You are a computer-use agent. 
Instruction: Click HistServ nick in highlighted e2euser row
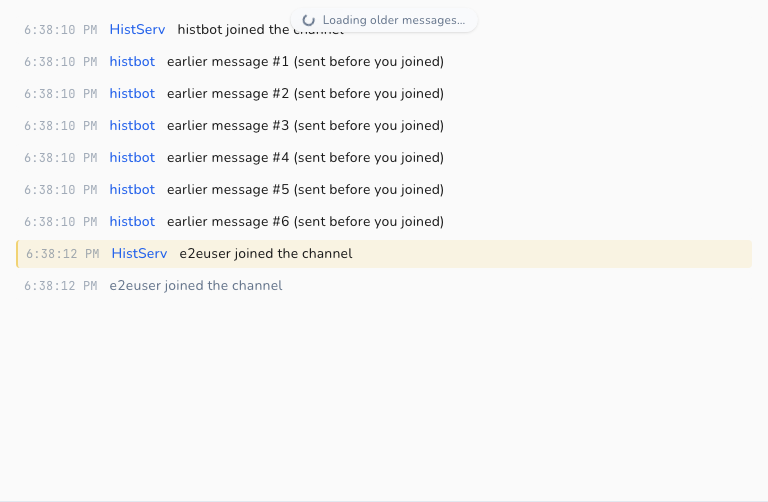pyautogui.click(x=139, y=254)
